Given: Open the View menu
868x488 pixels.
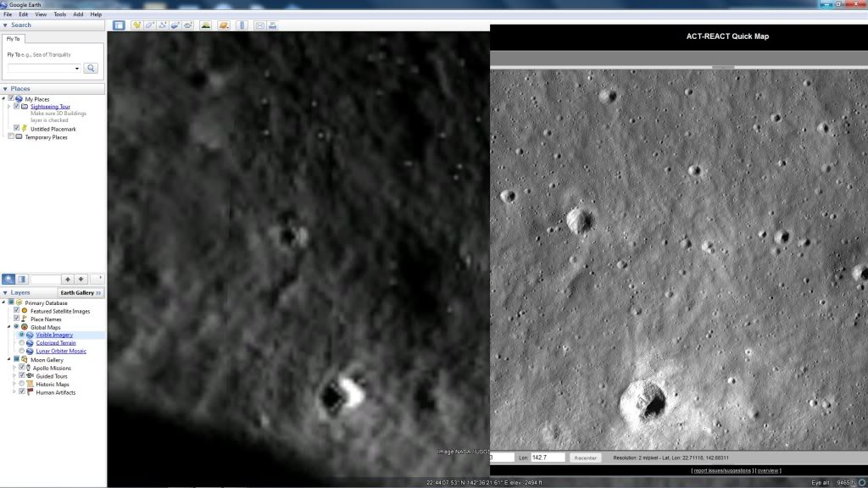Looking at the screenshot, I should point(41,14).
